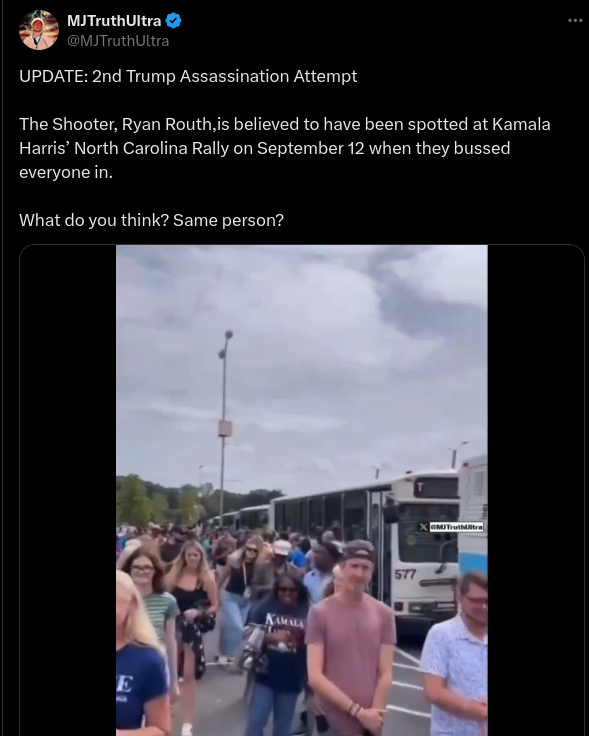Image resolution: width=589 pixels, height=736 pixels.
Task: Click the man in the pink shirt
Action: coord(352,638)
